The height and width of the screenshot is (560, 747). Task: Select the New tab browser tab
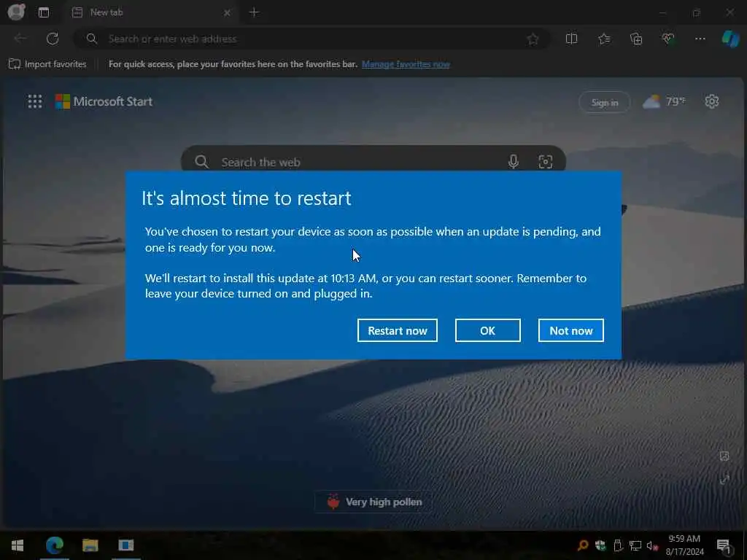click(x=150, y=12)
